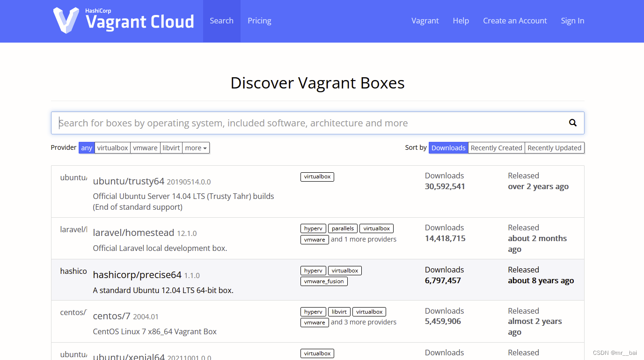Sort results by Recently Updated
644x360 pixels.
pyautogui.click(x=554, y=147)
